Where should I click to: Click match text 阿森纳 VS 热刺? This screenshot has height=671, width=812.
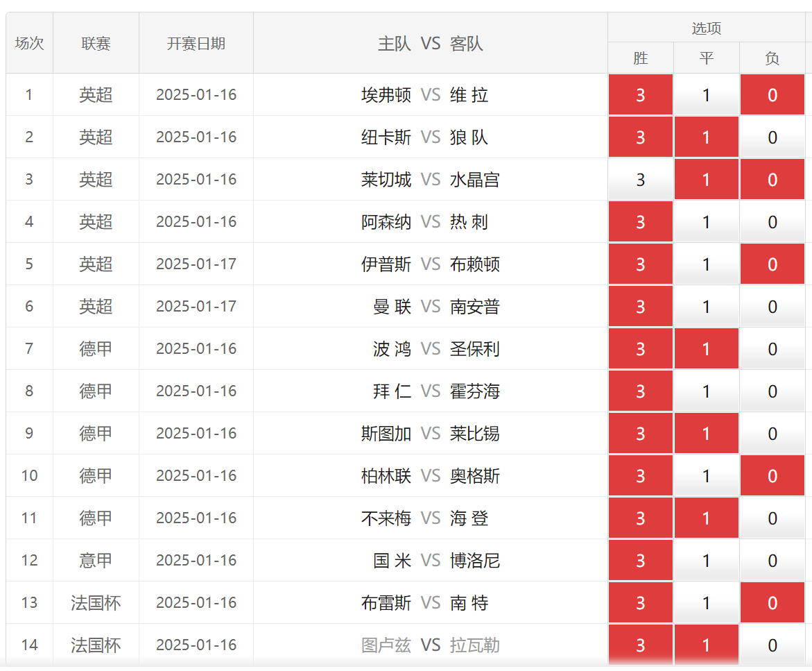425,222
